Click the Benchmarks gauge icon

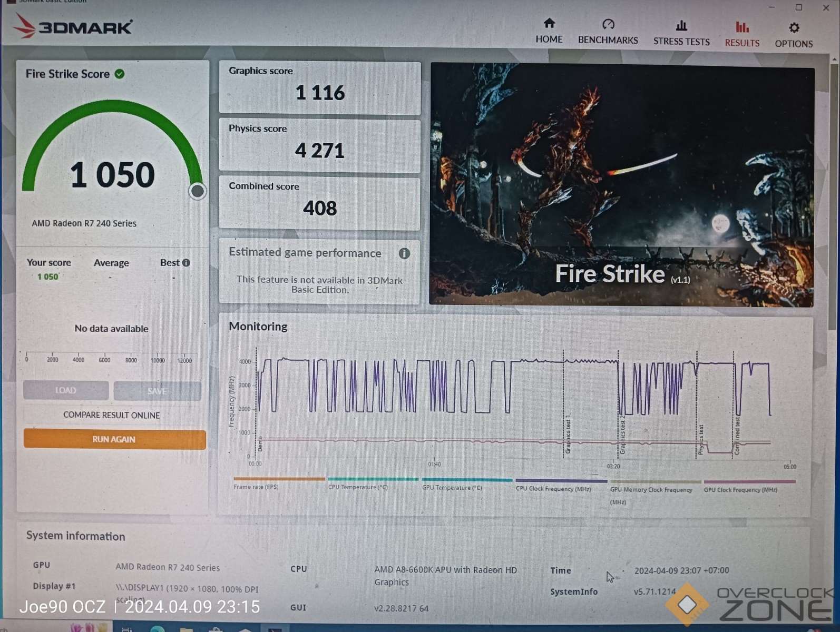click(608, 24)
